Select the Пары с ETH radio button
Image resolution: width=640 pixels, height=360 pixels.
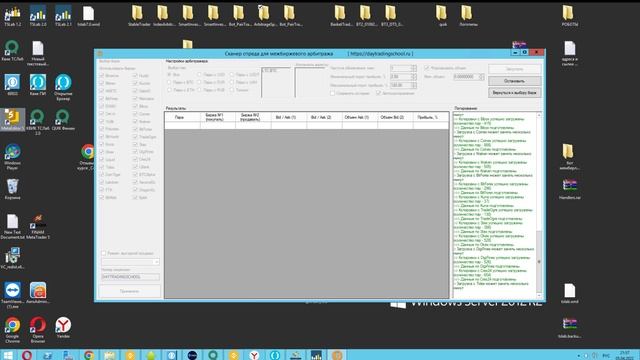[x=169, y=90]
